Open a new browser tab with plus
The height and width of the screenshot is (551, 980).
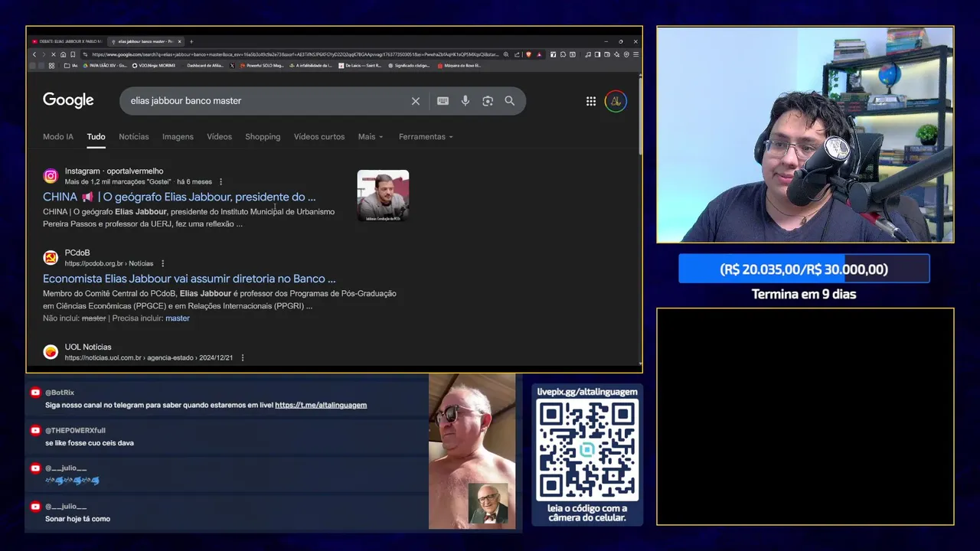pos(191,41)
